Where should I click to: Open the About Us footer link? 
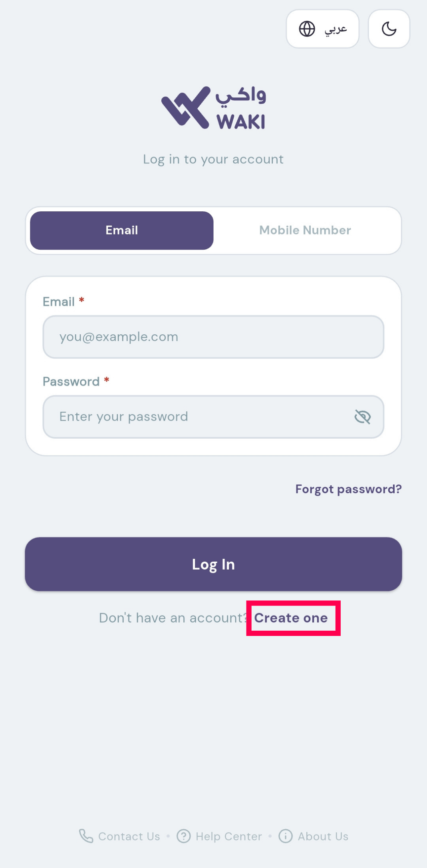323,836
